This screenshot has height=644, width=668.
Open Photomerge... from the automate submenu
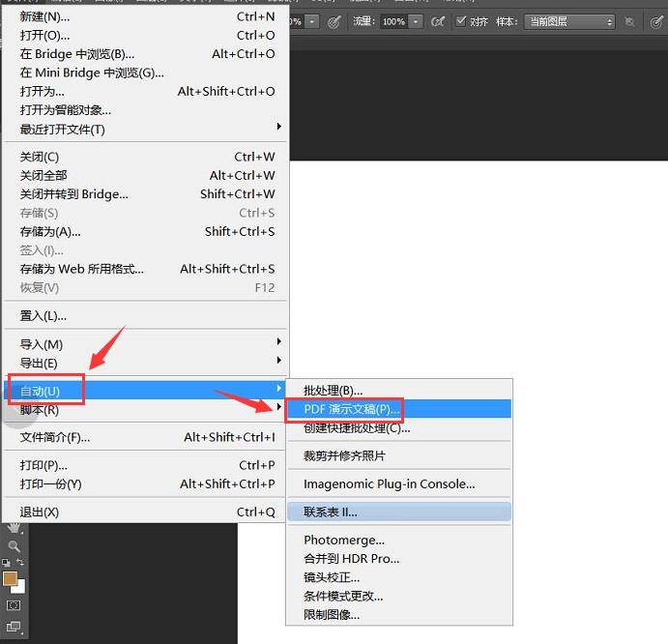pyautogui.click(x=343, y=541)
